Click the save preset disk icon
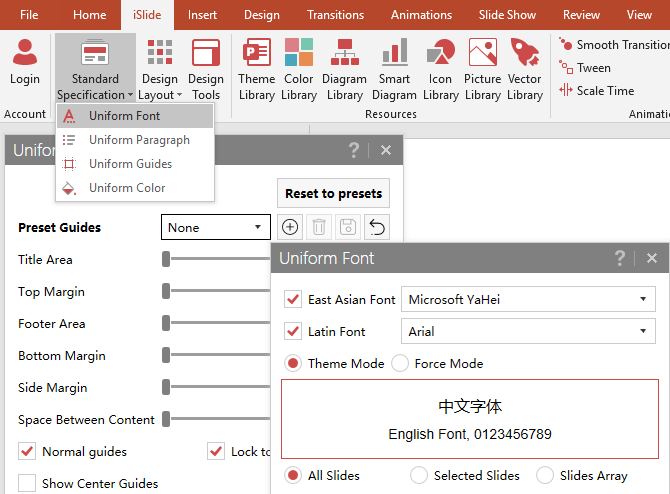This screenshot has width=670, height=494. [348, 227]
